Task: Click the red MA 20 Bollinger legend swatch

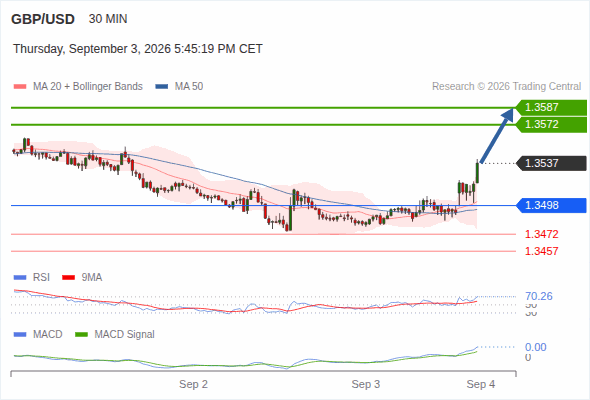Action: click(20, 87)
